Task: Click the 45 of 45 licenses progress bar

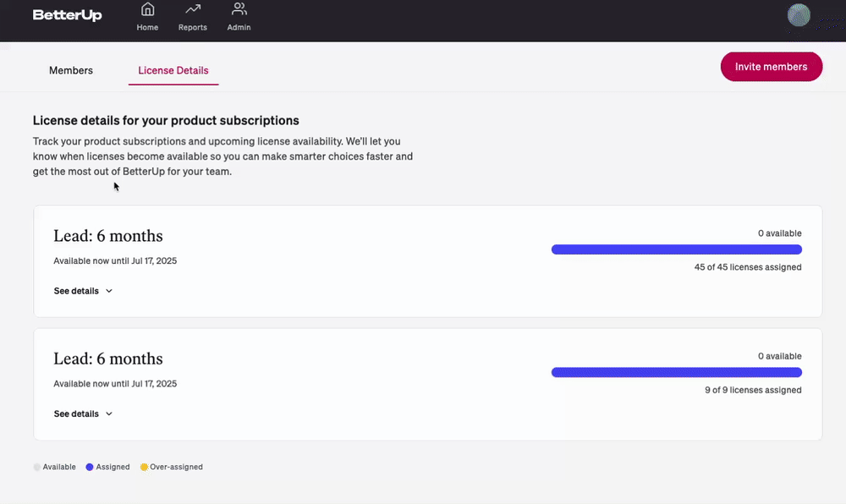Action: click(677, 249)
